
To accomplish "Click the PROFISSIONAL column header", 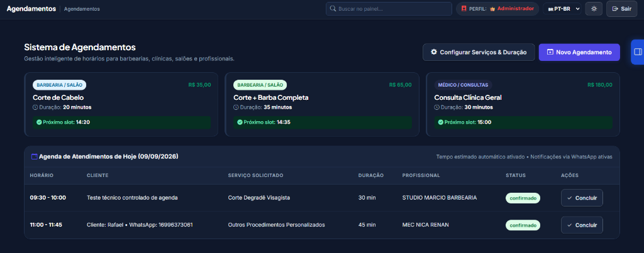I will coord(421,176).
